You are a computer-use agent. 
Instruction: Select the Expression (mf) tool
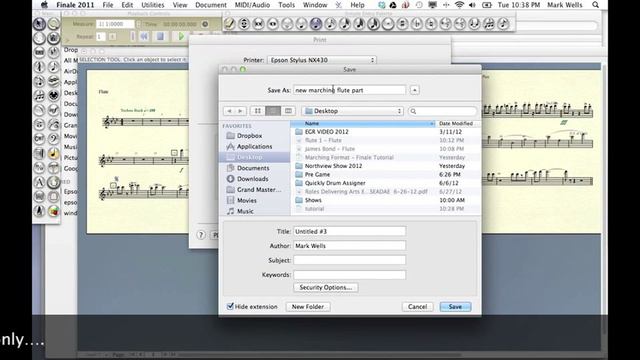pyautogui.click(x=53, y=110)
